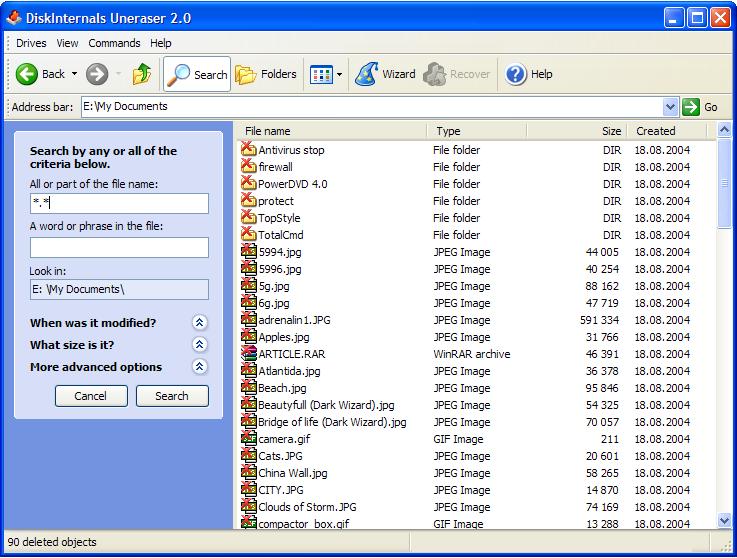This screenshot has height=558, width=737.
Task: Click the Views grid icon
Action: [x=321, y=74]
